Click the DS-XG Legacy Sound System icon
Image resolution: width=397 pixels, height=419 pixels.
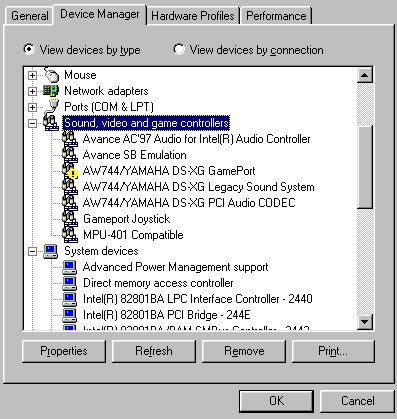coord(70,187)
